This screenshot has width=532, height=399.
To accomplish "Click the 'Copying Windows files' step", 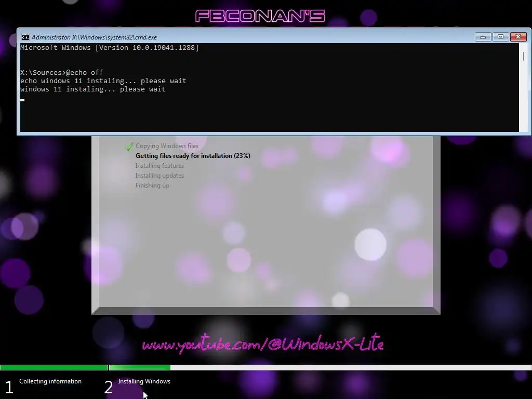I will 167,146.
